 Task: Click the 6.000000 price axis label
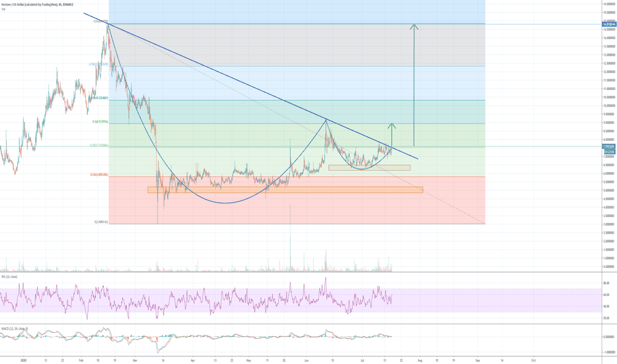(609, 173)
